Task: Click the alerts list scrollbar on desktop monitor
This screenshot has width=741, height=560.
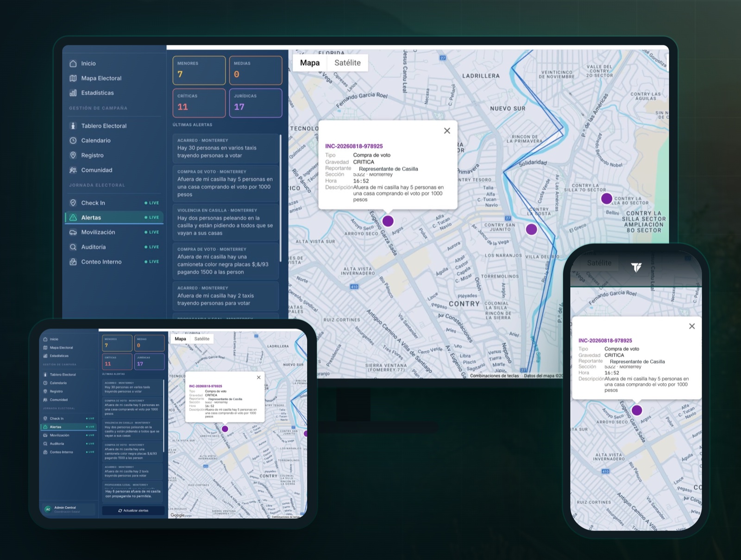Action: 280,198
